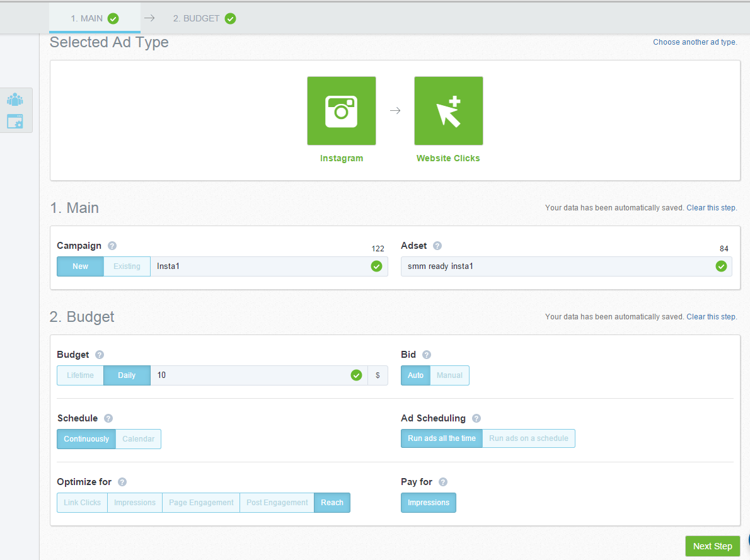Click the Website Clicks label under cursor tile
This screenshot has width=750, height=560.
click(x=448, y=158)
